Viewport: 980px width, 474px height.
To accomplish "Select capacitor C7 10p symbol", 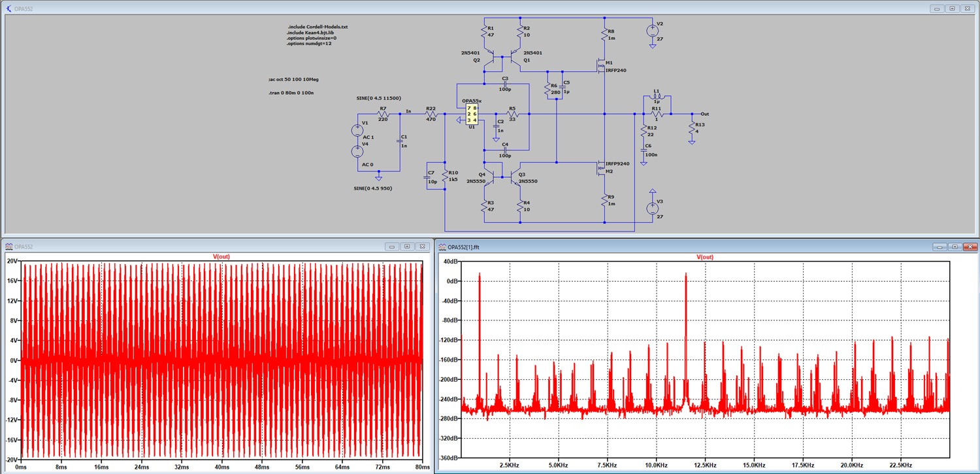I will click(427, 177).
